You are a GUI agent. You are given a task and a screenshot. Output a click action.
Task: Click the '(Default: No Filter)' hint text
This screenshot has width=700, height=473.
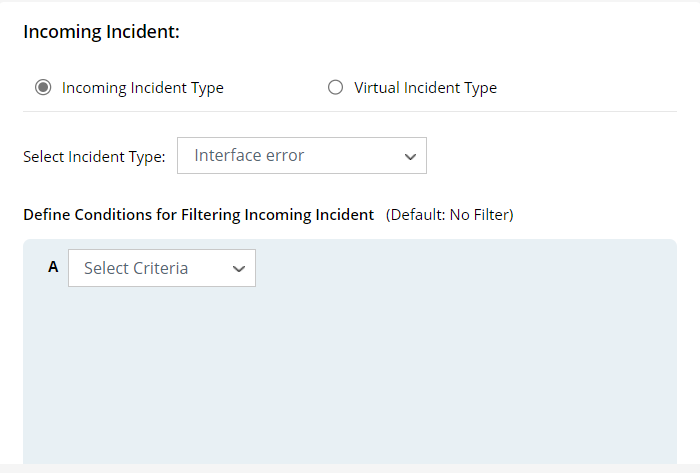tap(449, 215)
